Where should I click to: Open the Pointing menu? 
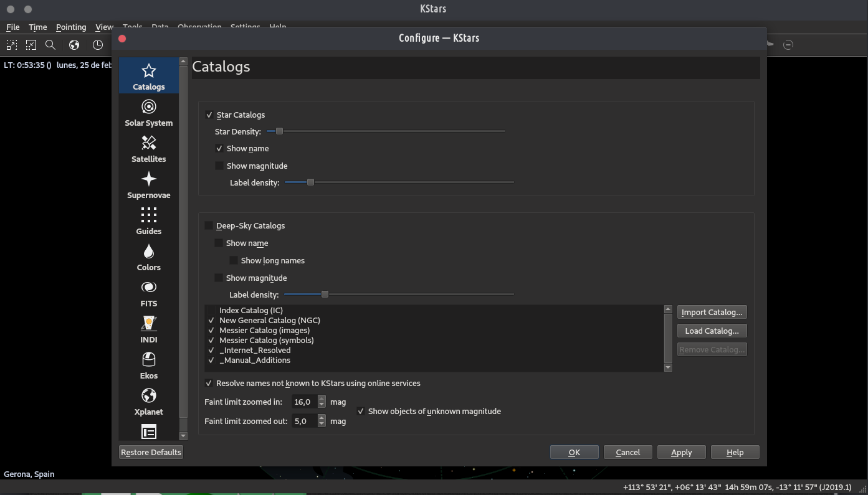[x=71, y=27]
